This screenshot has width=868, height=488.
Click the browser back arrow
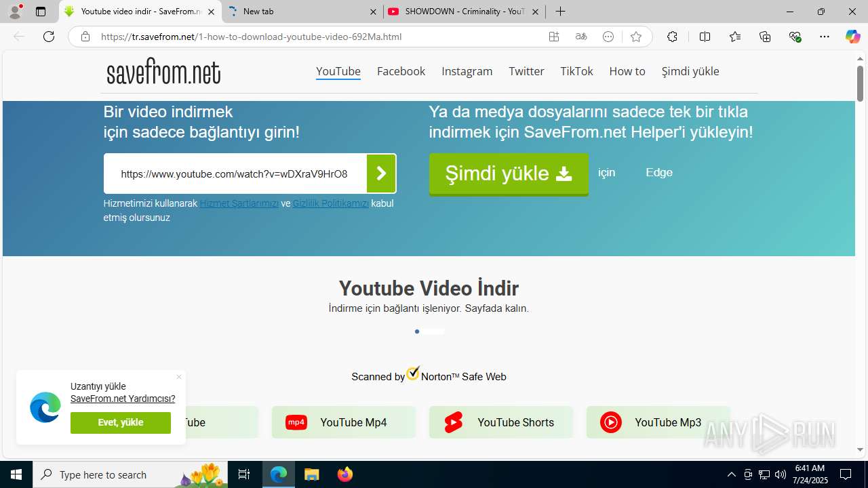(19, 37)
